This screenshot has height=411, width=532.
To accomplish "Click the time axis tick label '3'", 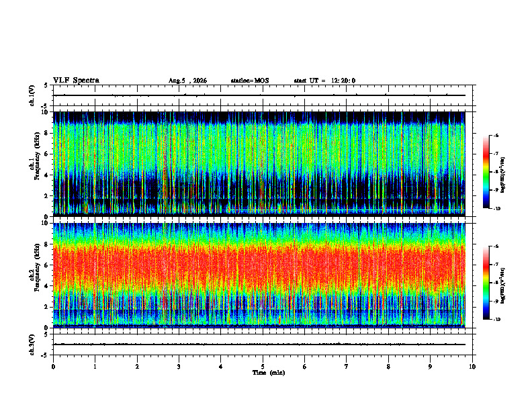I will [x=179, y=367].
